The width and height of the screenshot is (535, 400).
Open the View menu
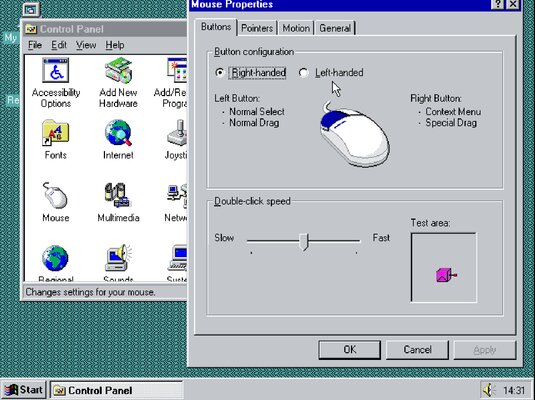(86, 45)
